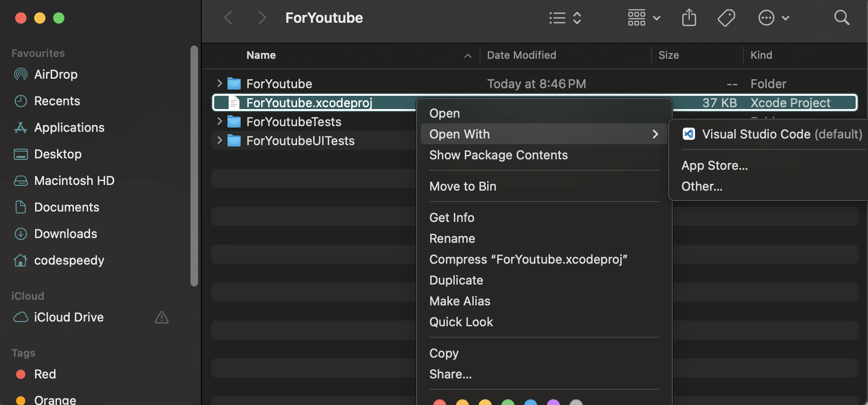Go back with the back arrow
Screen dimensions: 868x405
pos(228,18)
